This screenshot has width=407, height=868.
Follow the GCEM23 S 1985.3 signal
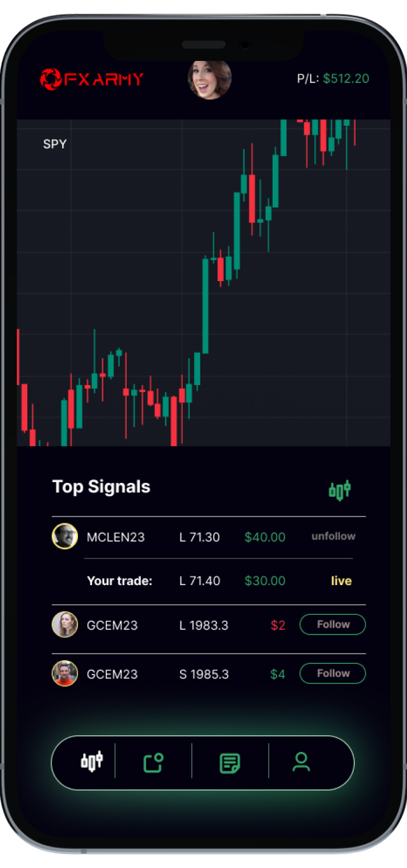[x=333, y=673]
